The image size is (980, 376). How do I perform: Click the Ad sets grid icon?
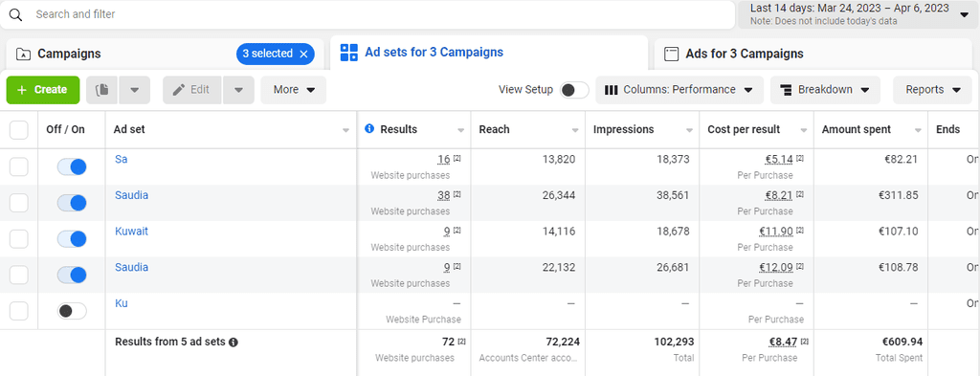pos(348,53)
